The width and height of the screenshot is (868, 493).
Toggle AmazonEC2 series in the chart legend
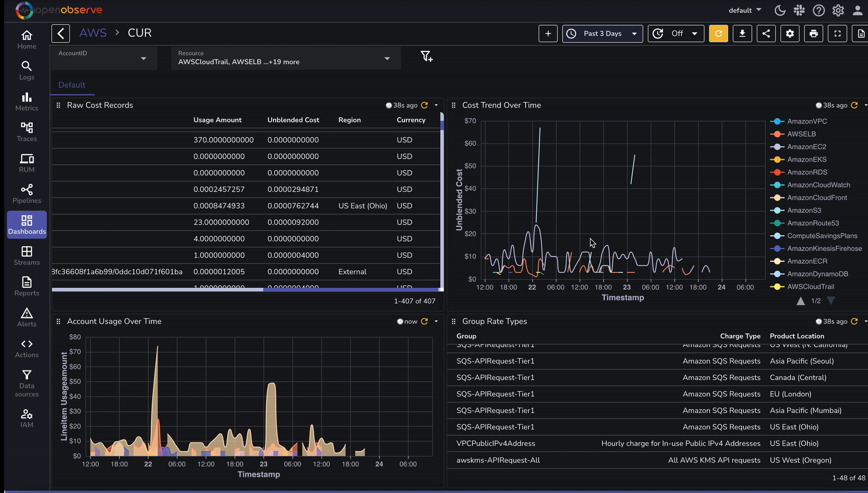click(x=807, y=146)
